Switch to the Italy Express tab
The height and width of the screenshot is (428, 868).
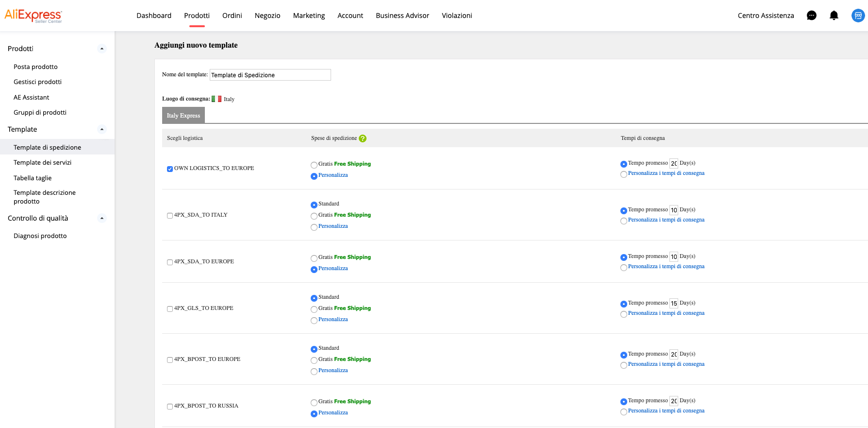[x=184, y=116]
